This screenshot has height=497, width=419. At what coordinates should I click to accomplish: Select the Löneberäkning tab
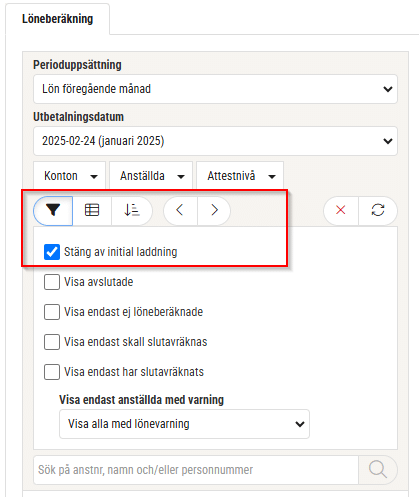click(57, 19)
